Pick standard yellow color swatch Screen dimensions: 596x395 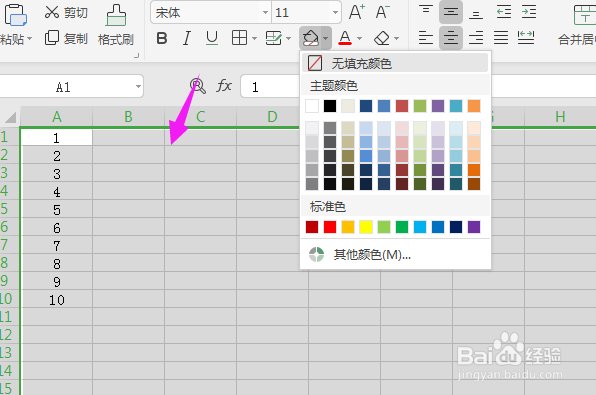coord(366,227)
